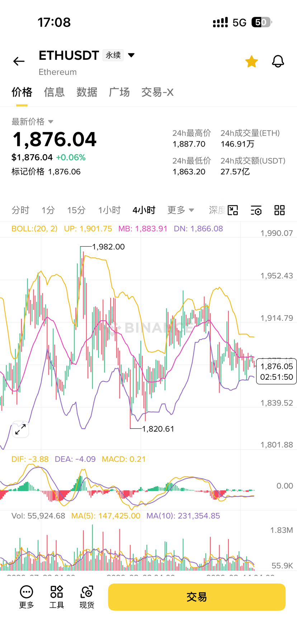
Task: Tap the MACD: 0.21 label
Action: coord(124,459)
